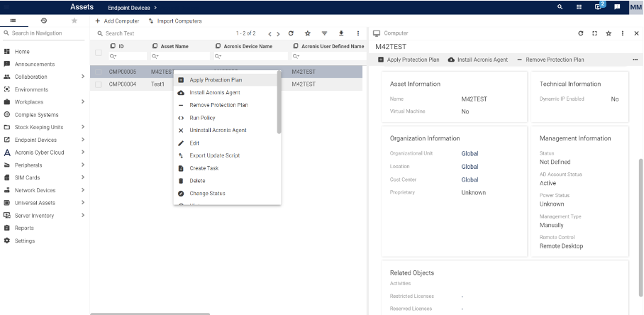The width and height of the screenshot is (644, 315).
Task: Open the global search magnifier in top bar
Action: point(560,7)
